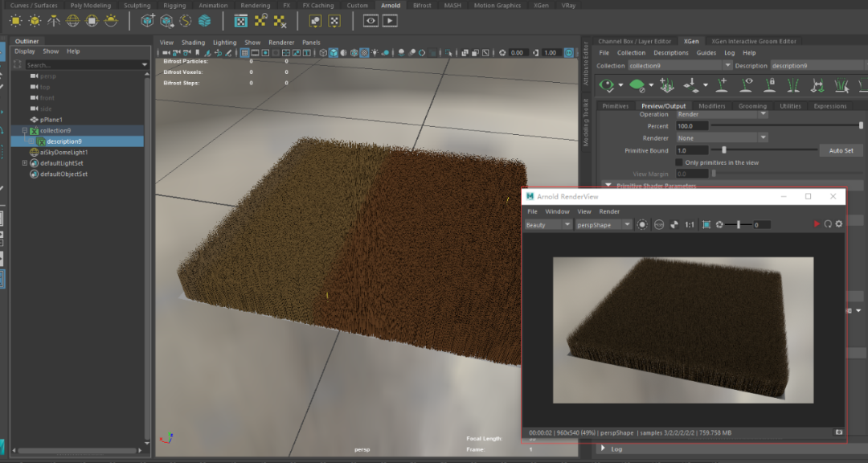Click the XGen add guide icon

723,84
